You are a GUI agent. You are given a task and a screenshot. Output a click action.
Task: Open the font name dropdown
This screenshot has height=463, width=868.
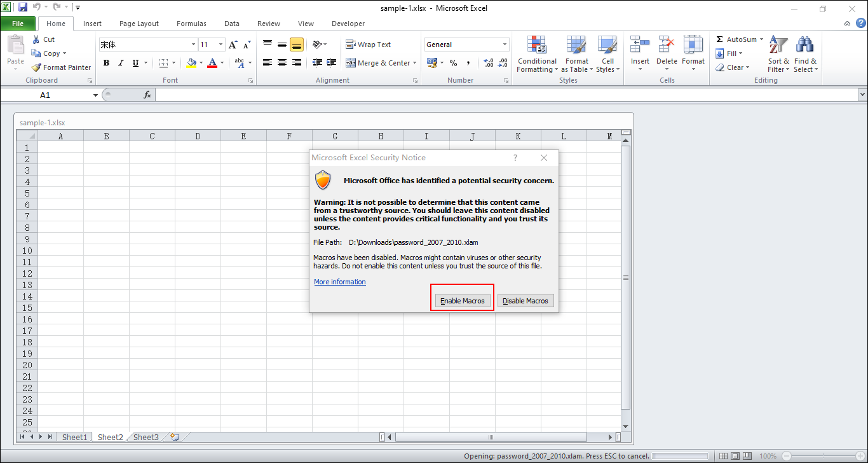193,45
